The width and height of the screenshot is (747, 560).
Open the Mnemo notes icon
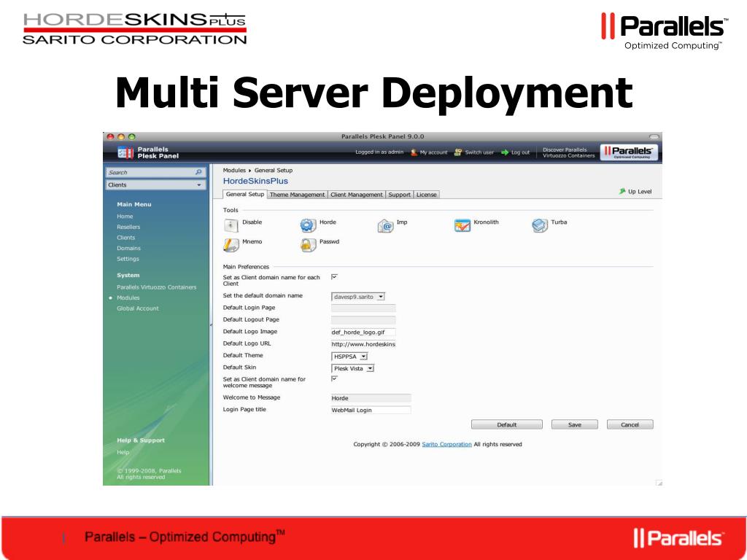point(231,245)
